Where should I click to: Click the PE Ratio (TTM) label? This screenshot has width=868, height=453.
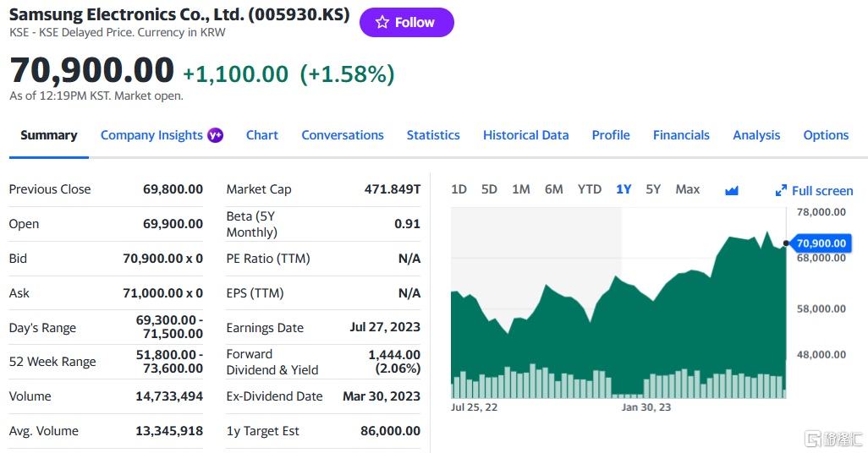click(268, 259)
